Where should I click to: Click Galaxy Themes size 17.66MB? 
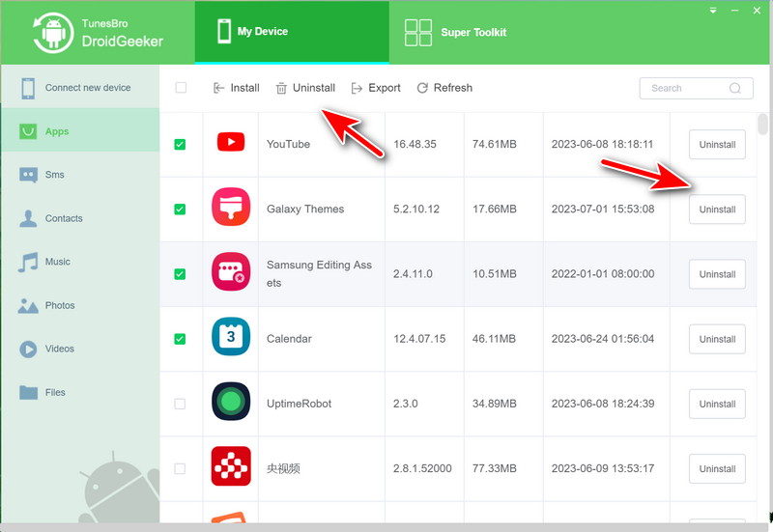tap(494, 210)
